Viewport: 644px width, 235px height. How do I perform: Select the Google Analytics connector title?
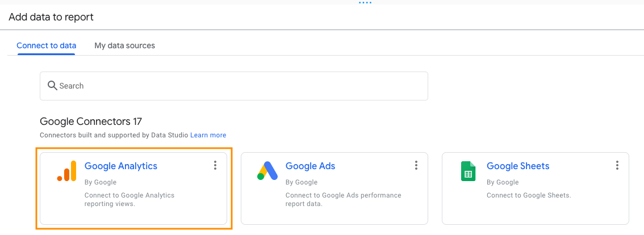tap(121, 166)
